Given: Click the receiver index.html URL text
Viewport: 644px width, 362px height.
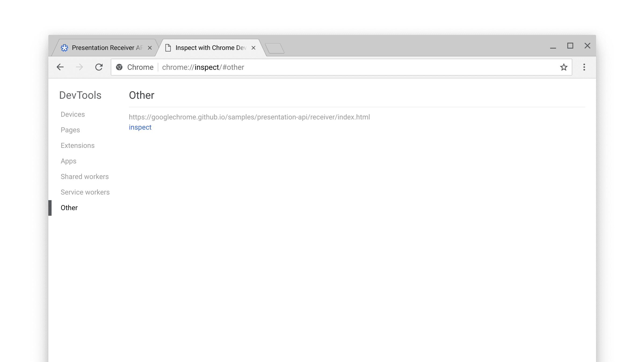Looking at the screenshot, I should (249, 117).
